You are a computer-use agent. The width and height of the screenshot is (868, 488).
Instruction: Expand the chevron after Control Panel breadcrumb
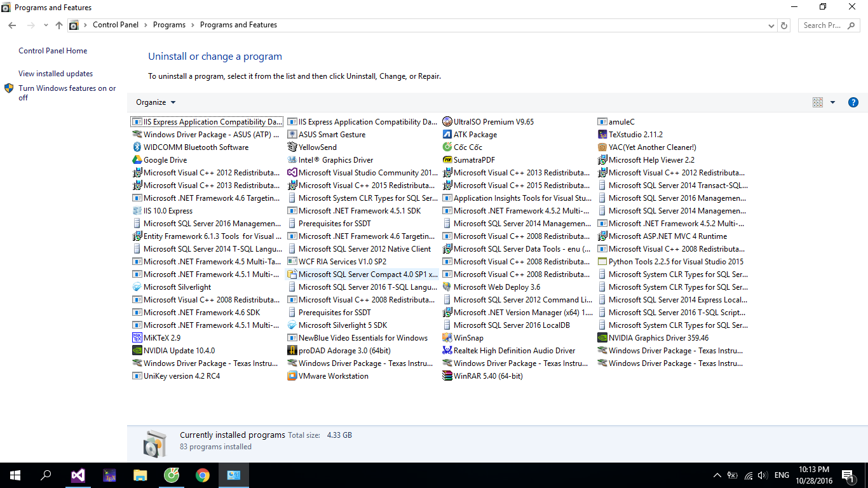click(x=146, y=25)
